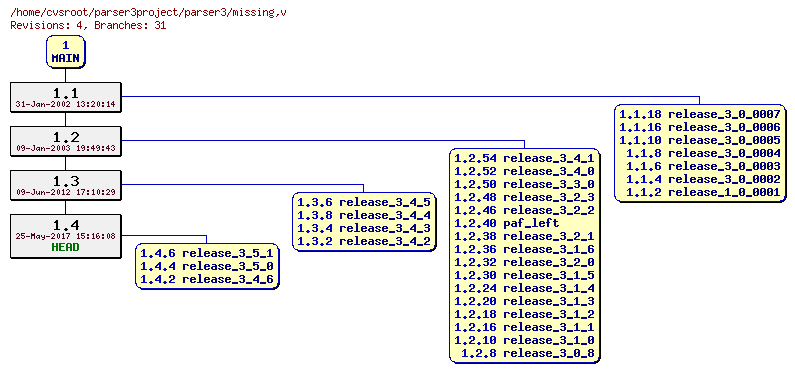Select branch 1.4.2 release_3_4_6
This screenshot has height=372, width=795.
pyautogui.click(x=207, y=279)
